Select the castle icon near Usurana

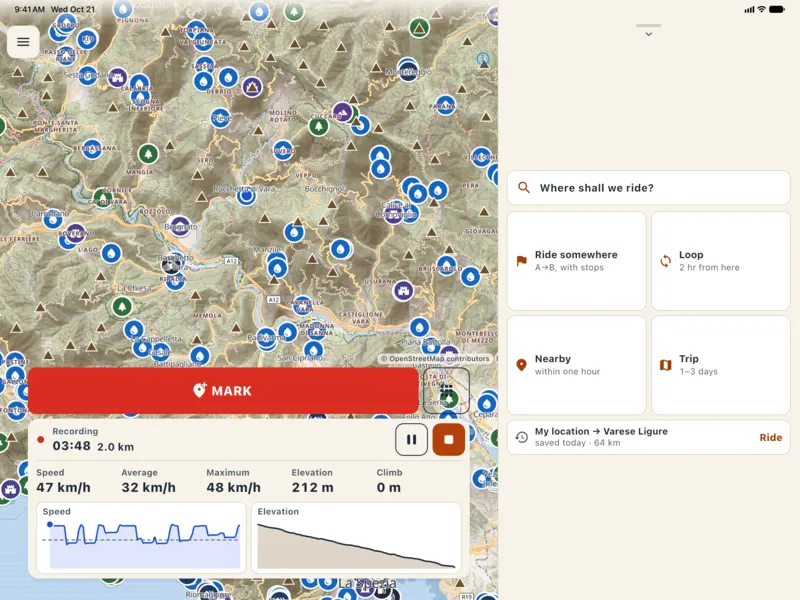[403, 291]
